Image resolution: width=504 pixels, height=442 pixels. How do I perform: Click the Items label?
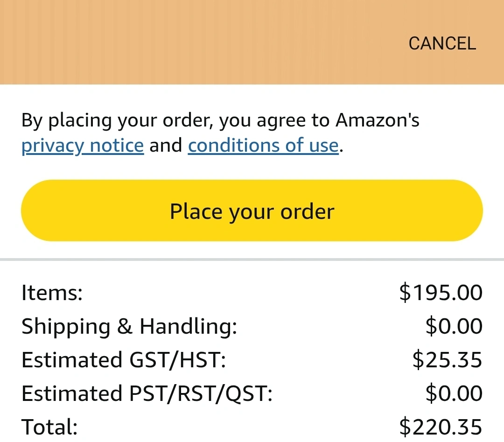(x=52, y=293)
